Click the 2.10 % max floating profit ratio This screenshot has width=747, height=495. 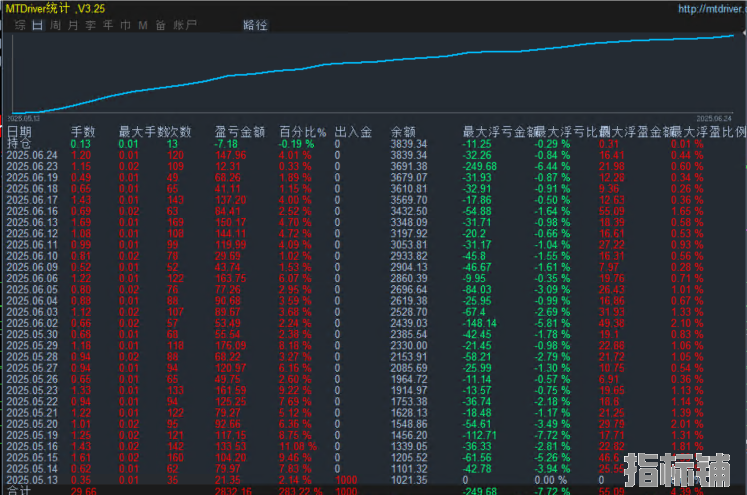pyautogui.click(x=687, y=323)
